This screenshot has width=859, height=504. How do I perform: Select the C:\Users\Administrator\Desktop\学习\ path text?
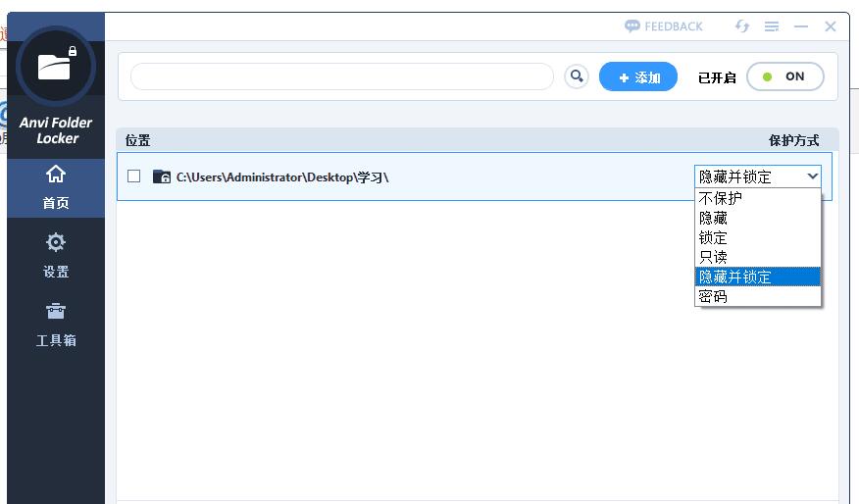(x=282, y=176)
